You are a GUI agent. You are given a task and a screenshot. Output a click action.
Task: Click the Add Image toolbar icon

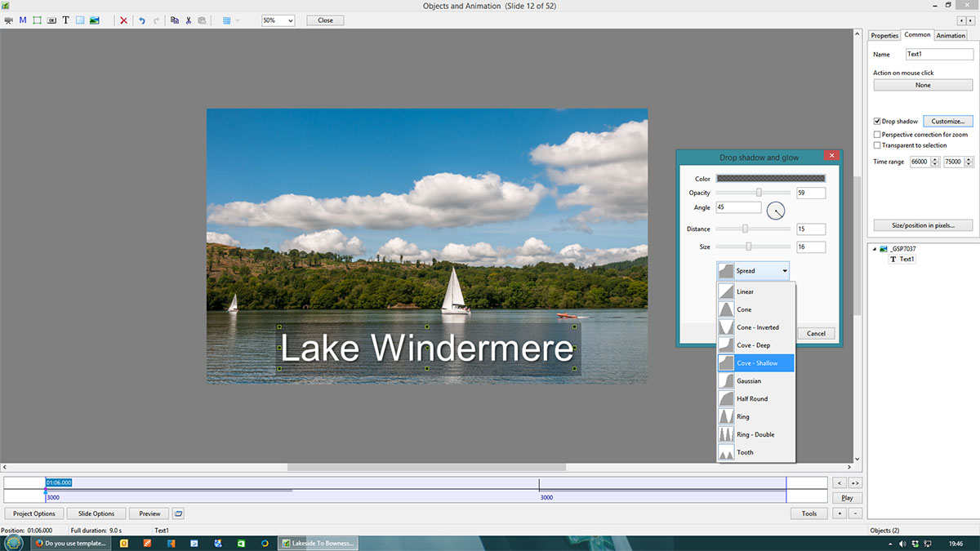(x=95, y=20)
